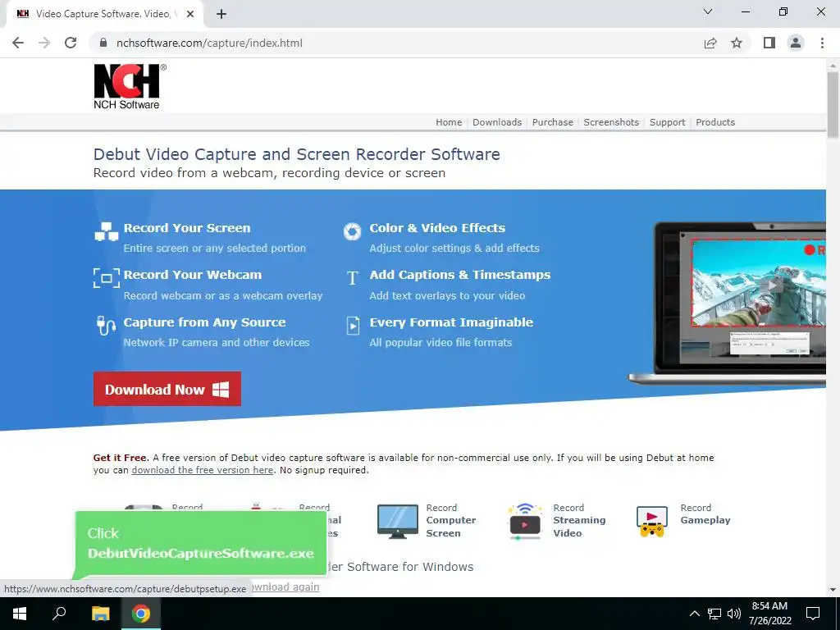Open the Purchase menu link
Image resolution: width=840 pixels, height=630 pixels.
click(x=552, y=122)
